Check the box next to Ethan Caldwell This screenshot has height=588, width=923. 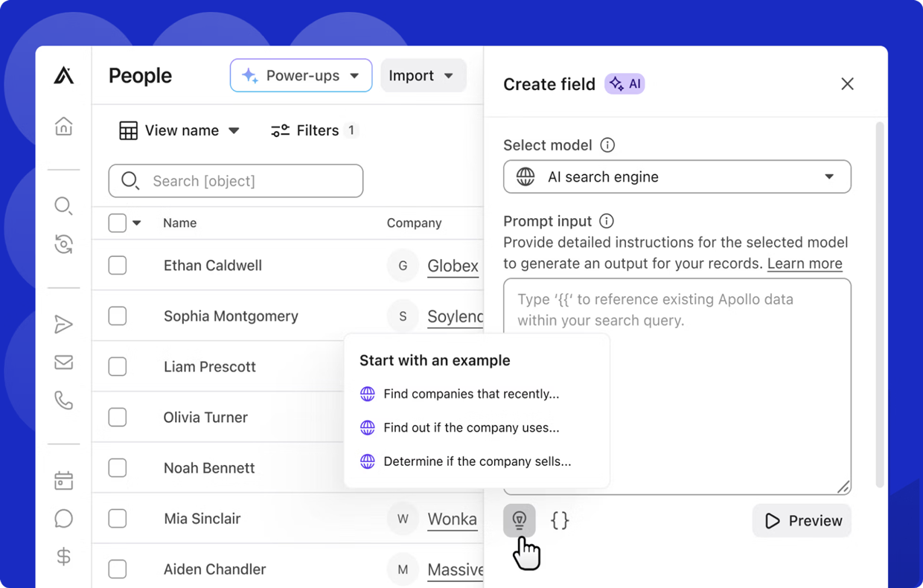click(118, 266)
